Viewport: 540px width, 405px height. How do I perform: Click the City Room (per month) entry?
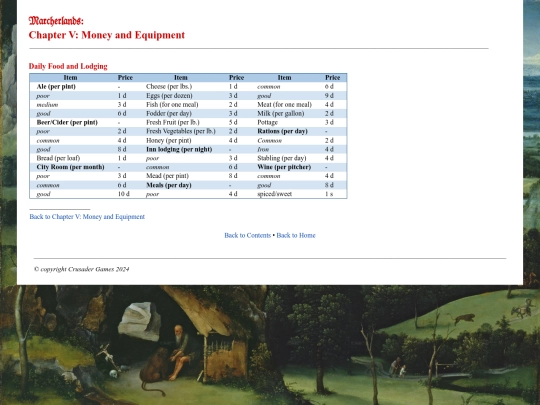pos(70,167)
